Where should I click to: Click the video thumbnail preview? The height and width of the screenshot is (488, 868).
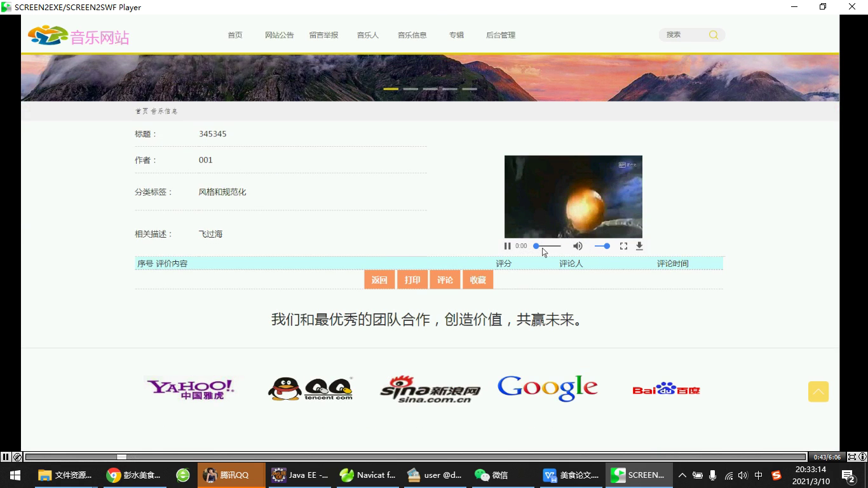click(573, 196)
